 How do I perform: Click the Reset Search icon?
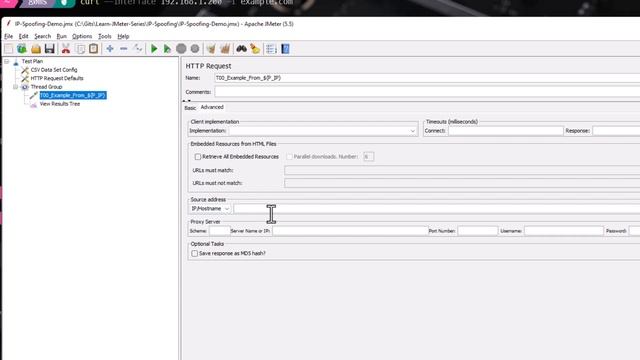(x=255, y=49)
